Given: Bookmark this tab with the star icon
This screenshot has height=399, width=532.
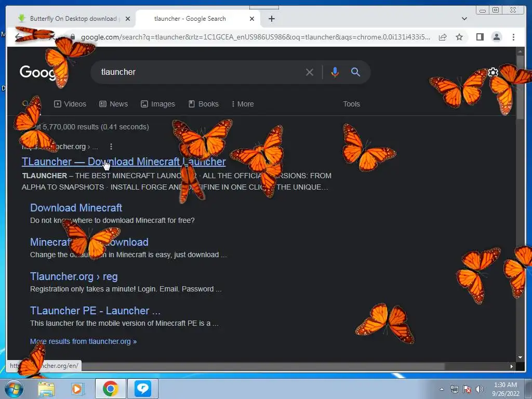Looking at the screenshot, I should (x=459, y=37).
